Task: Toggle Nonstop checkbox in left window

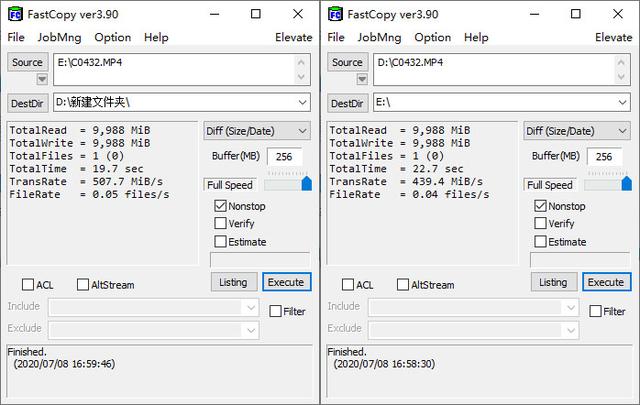Action: 220,206
